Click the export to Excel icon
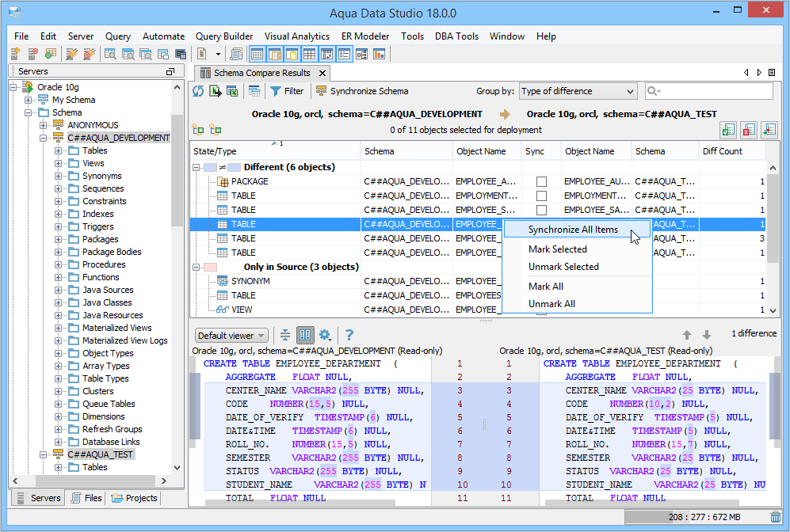 [x=232, y=91]
